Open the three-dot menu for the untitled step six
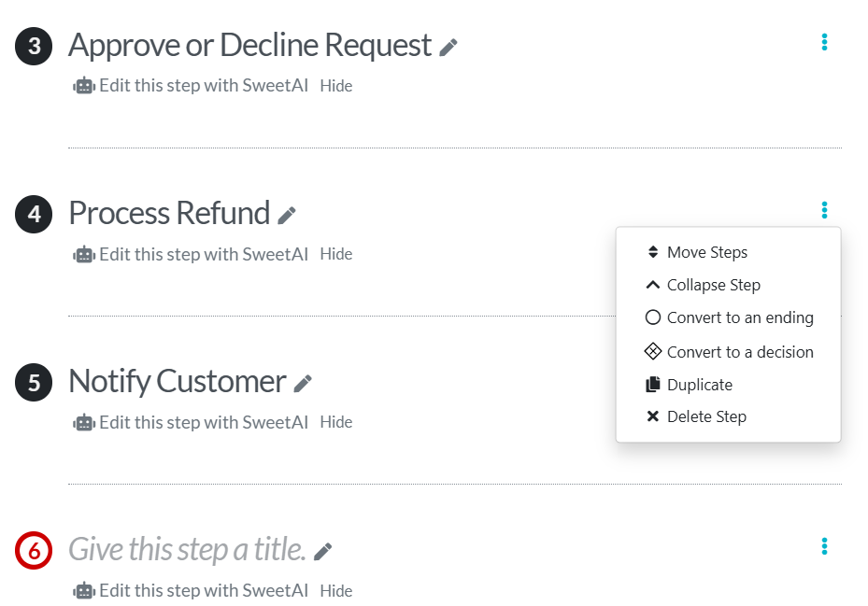Image resolution: width=868 pixels, height=606 pixels. coord(823,546)
